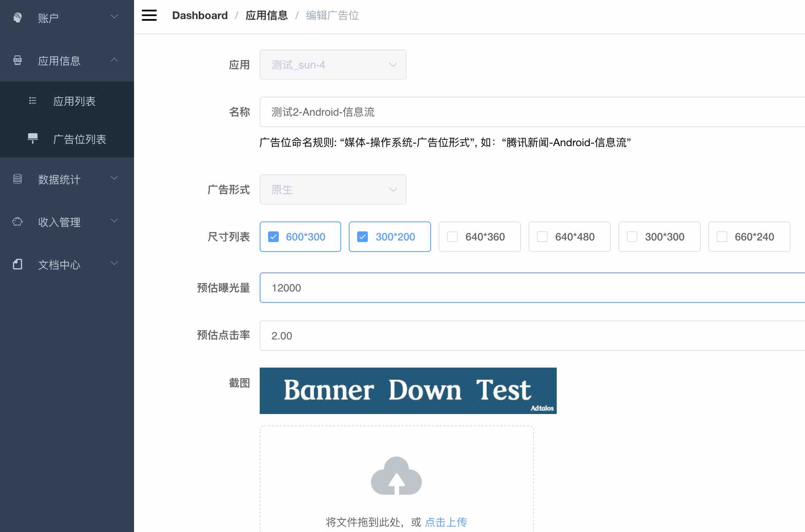This screenshot has height=532, width=805.
Task: Navigate to Dashboard breadcrumb link
Action: coord(200,15)
